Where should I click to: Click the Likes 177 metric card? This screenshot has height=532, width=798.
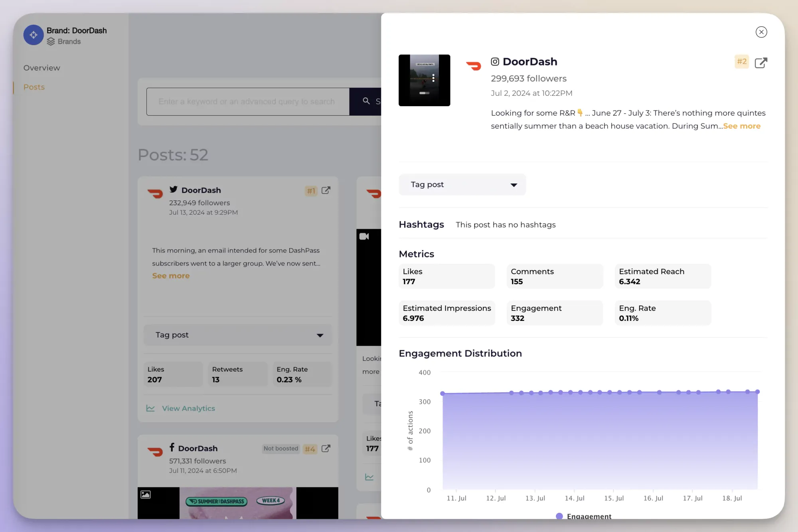point(446,276)
